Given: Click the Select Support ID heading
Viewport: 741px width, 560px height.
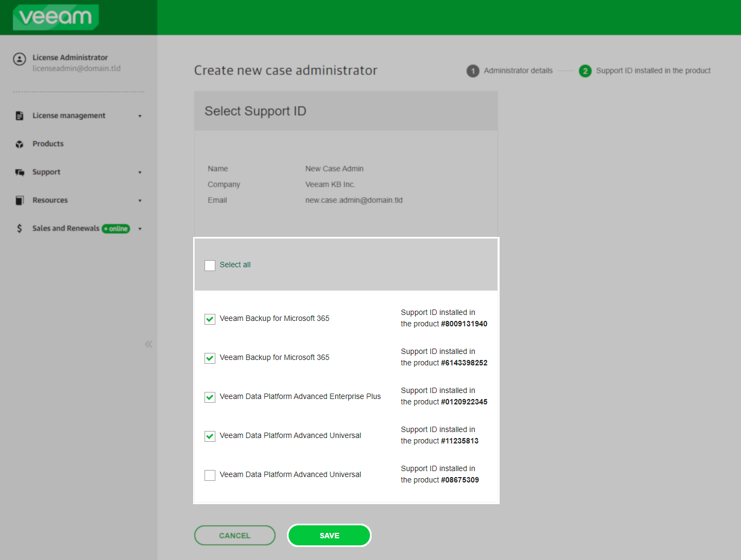Looking at the screenshot, I should [x=255, y=111].
